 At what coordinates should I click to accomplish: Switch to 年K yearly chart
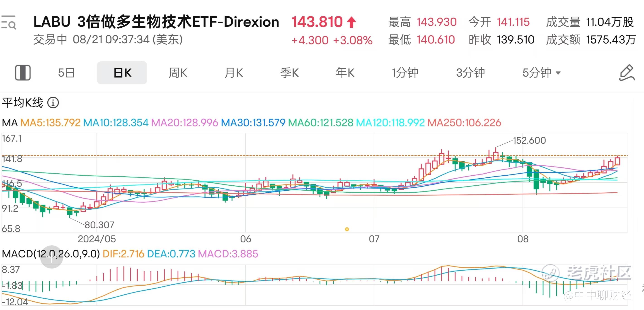(345, 73)
